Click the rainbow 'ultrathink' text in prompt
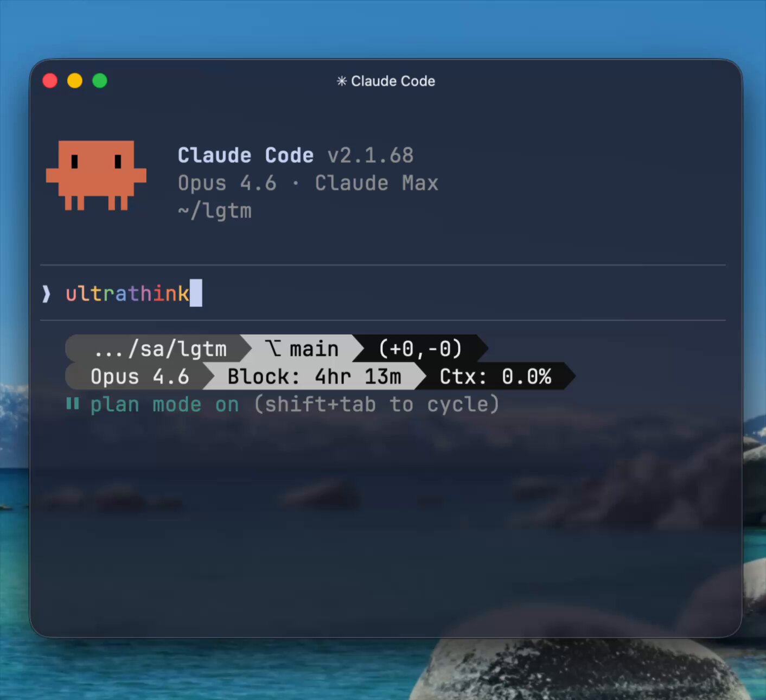The image size is (766, 700). (x=127, y=294)
